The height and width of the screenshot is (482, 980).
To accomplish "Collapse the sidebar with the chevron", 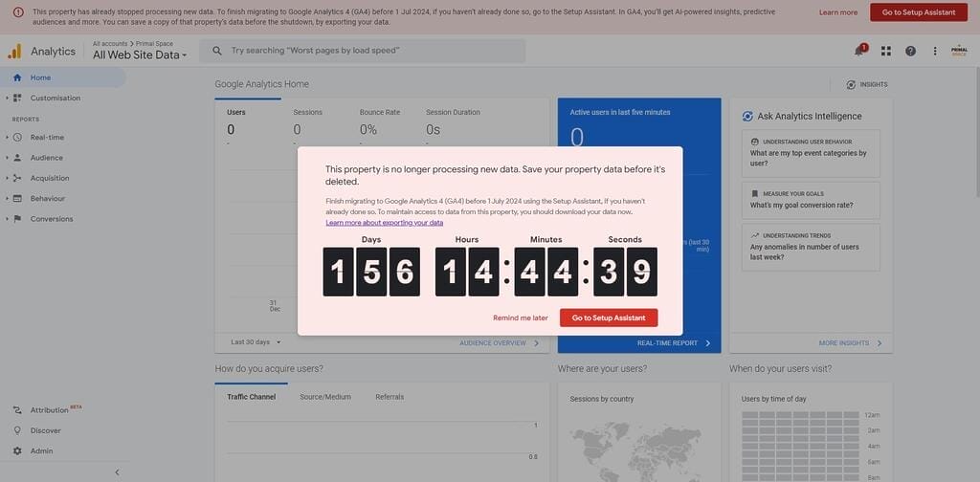I will [x=117, y=472].
